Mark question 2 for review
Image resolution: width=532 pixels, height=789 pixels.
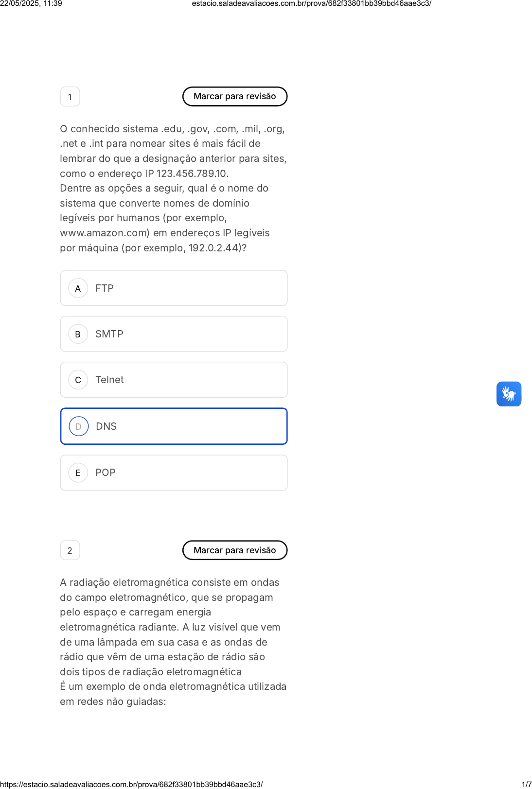click(x=234, y=550)
